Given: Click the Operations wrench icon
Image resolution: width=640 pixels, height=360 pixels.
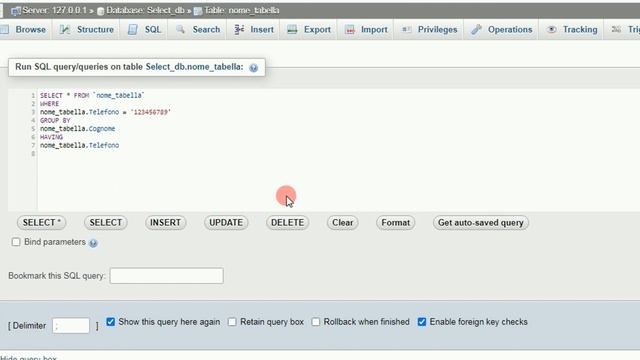Looking at the screenshot, I should pos(476,29).
